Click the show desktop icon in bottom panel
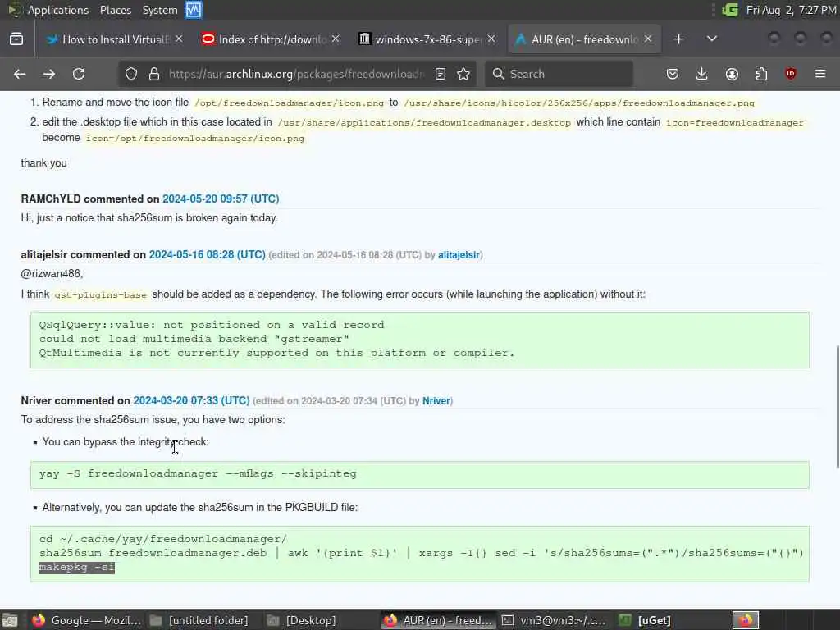Viewport: 840px width, 630px height. [10, 620]
